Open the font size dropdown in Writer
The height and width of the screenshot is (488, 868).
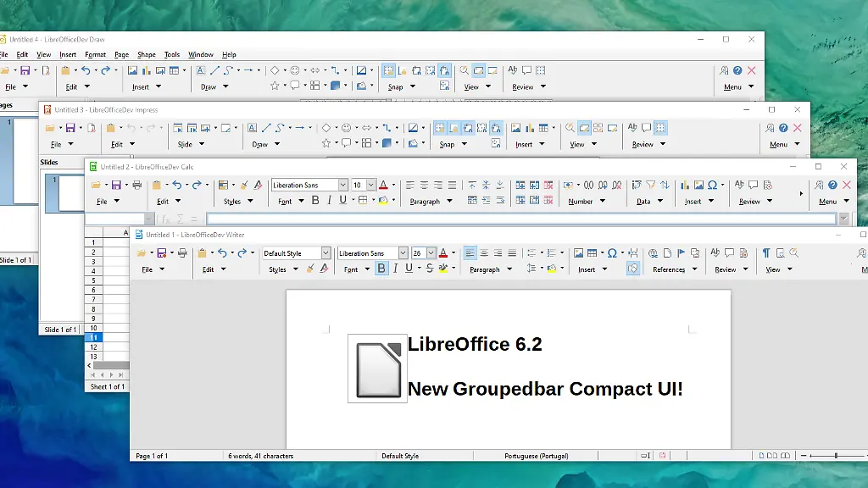pyautogui.click(x=431, y=252)
